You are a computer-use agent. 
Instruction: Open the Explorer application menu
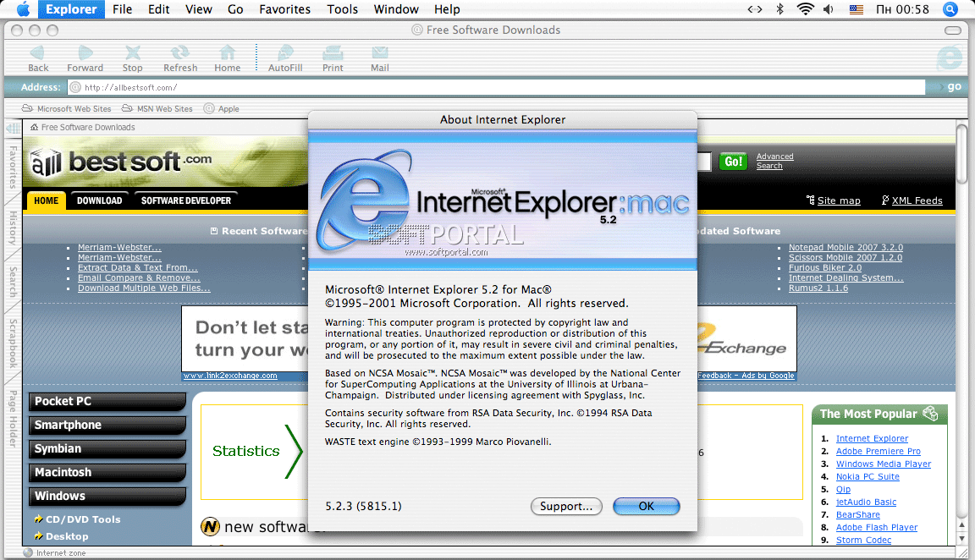click(x=71, y=9)
